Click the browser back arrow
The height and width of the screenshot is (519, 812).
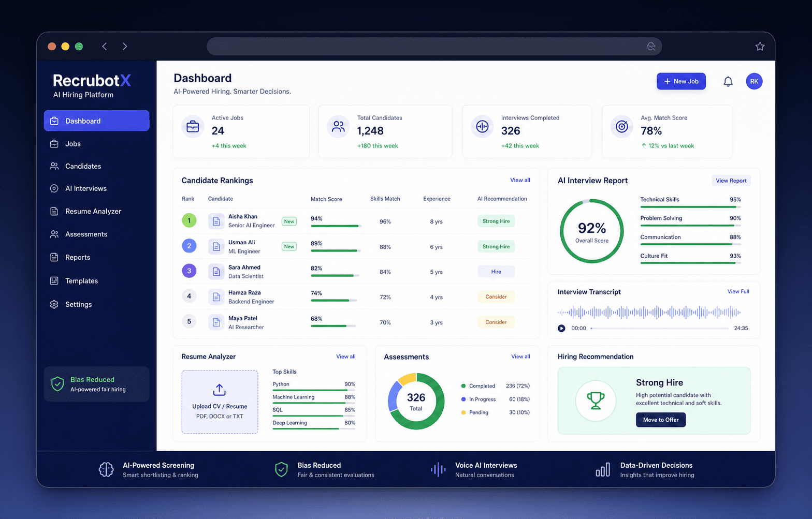pyautogui.click(x=105, y=47)
